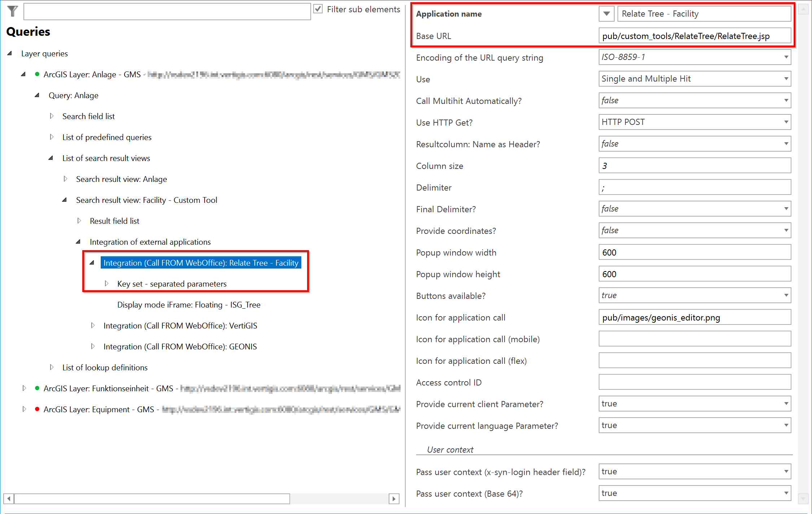The width and height of the screenshot is (812, 514).
Task: Toggle the Filter sub elements checkbox
Action: click(318, 9)
